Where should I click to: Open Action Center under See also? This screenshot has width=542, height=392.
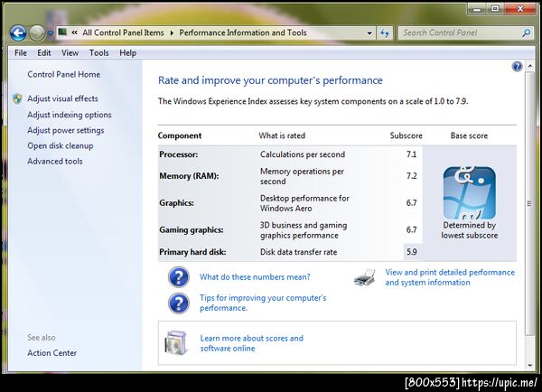51,353
